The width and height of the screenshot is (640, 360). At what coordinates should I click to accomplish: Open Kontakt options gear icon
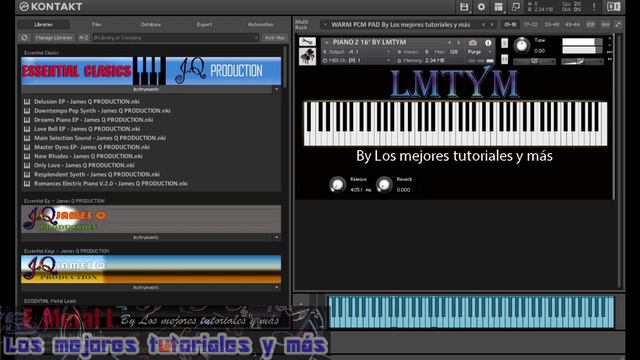(x=481, y=7)
